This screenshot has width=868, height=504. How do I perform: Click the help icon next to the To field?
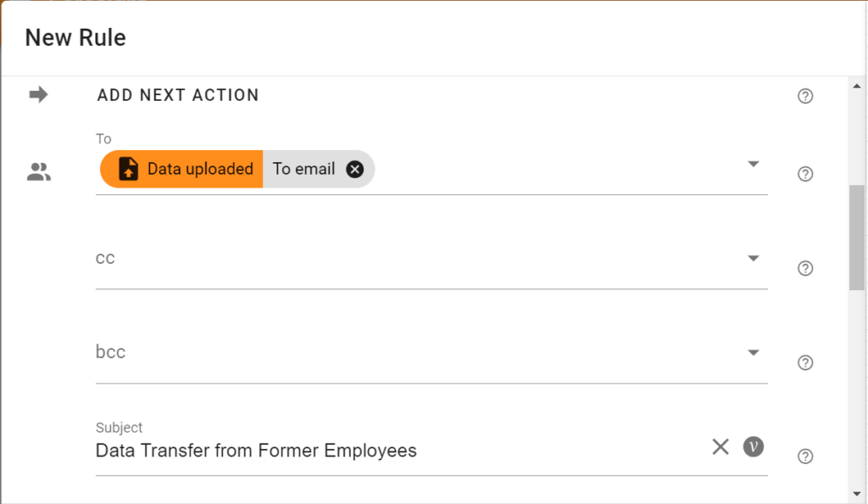805,174
